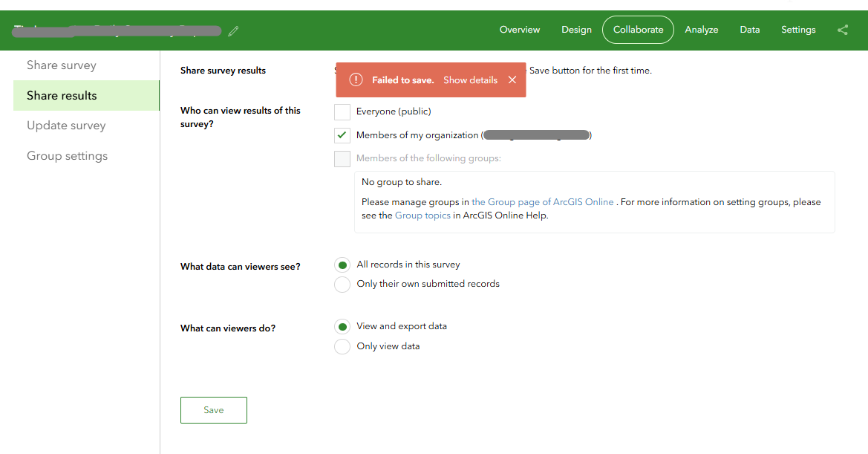Switch to the Design tab
Image resolution: width=868 pixels, height=454 pixels.
point(576,30)
